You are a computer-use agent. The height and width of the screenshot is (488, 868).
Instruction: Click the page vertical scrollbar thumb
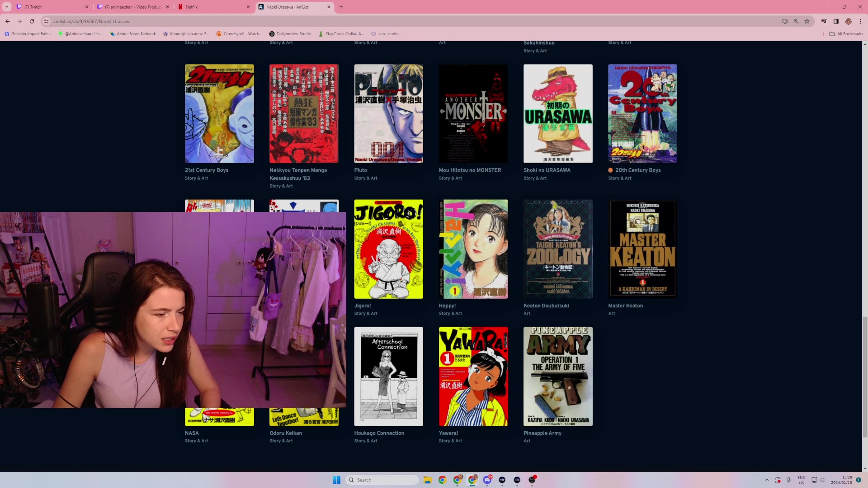[x=865, y=377]
